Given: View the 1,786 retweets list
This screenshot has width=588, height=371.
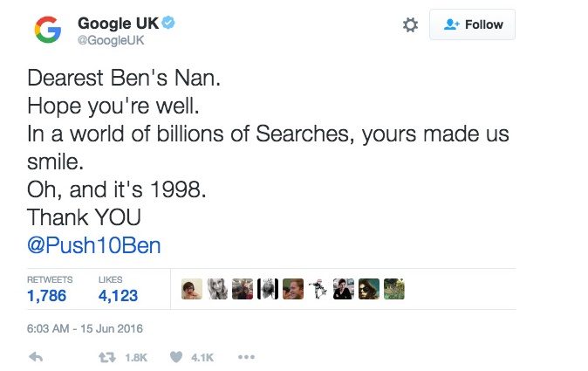Looking at the screenshot, I should [x=46, y=296].
